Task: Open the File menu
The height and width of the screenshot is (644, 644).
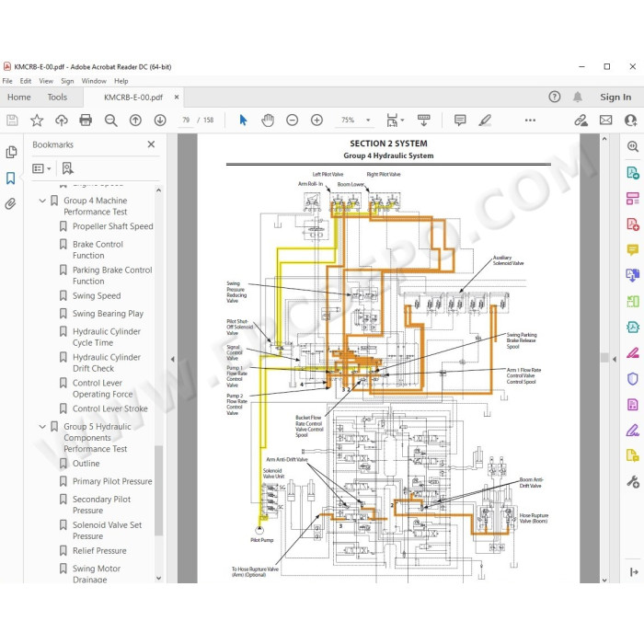Action: tap(7, 81)
